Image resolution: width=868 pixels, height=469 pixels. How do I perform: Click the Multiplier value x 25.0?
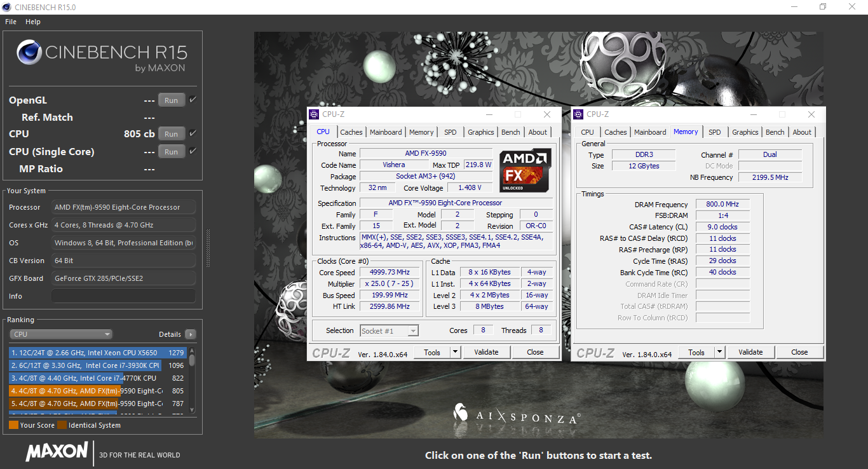pyautogui.click(x=390, y=284)
